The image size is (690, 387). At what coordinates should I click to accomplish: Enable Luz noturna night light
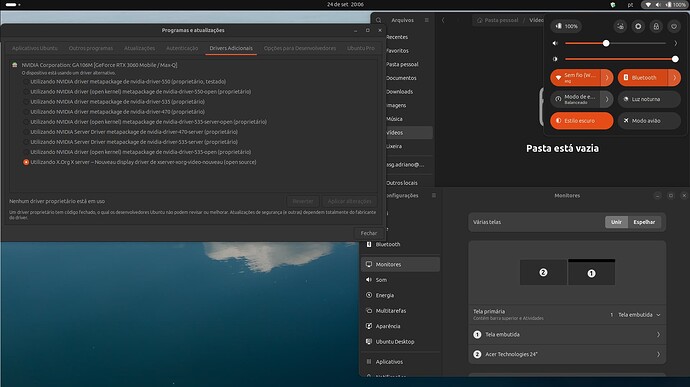[649, 99]
